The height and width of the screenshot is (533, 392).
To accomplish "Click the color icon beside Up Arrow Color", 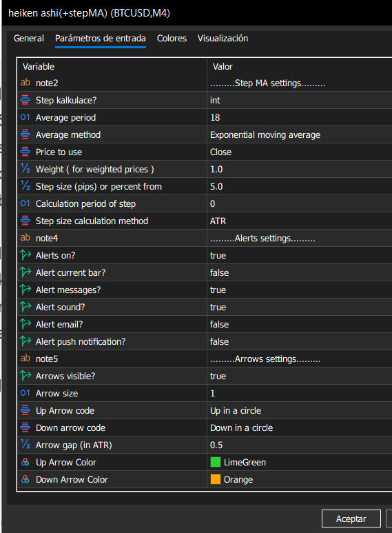I will coord(25,462).
